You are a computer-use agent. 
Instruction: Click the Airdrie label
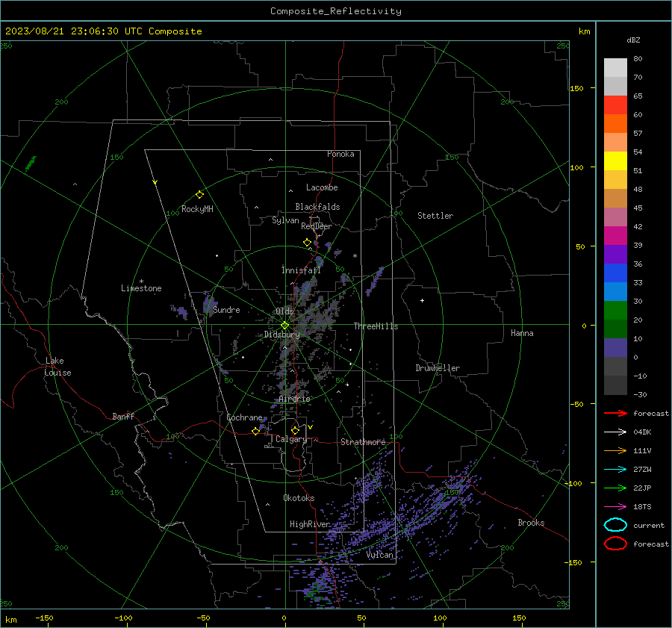pos(294,399)
